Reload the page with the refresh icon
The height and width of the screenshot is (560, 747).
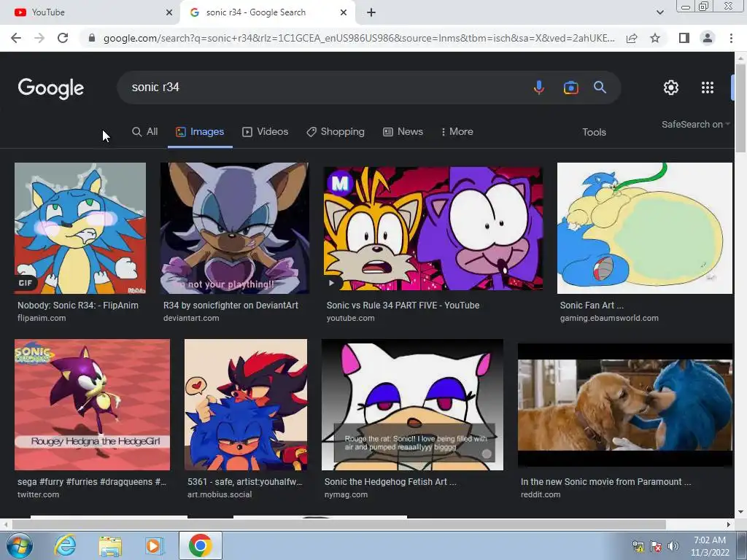(63, 38)
